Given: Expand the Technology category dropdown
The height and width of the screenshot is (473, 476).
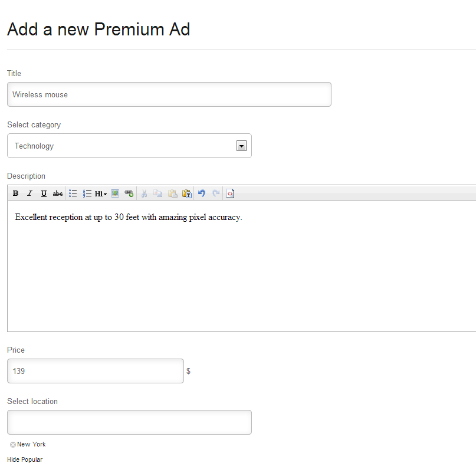Looking at the screenshot, I should [x=241, y=146].
